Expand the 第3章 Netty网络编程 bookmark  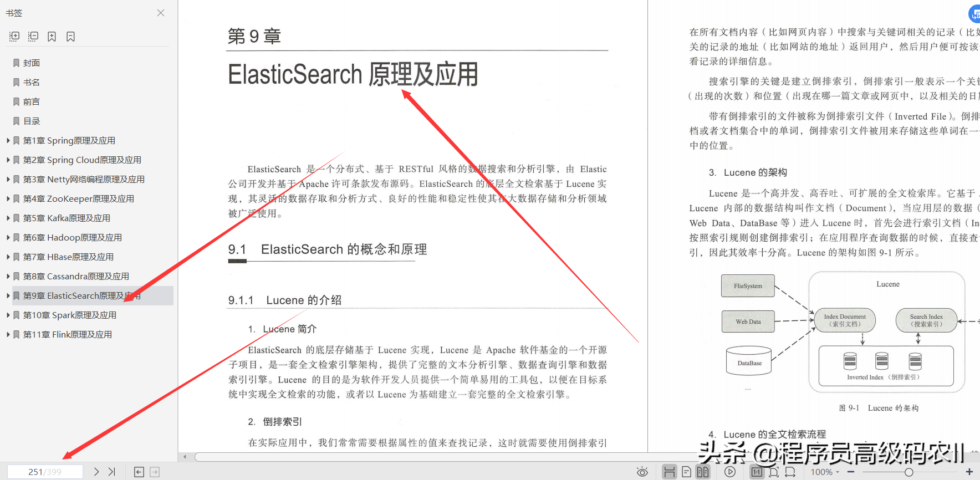8,180
